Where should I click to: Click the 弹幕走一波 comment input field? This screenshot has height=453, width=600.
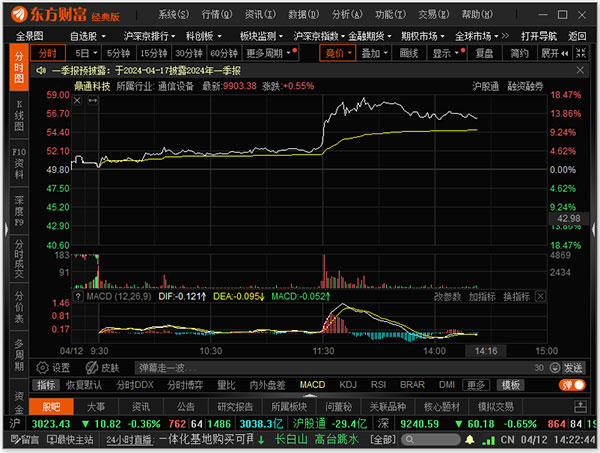[x=334, y=368]
